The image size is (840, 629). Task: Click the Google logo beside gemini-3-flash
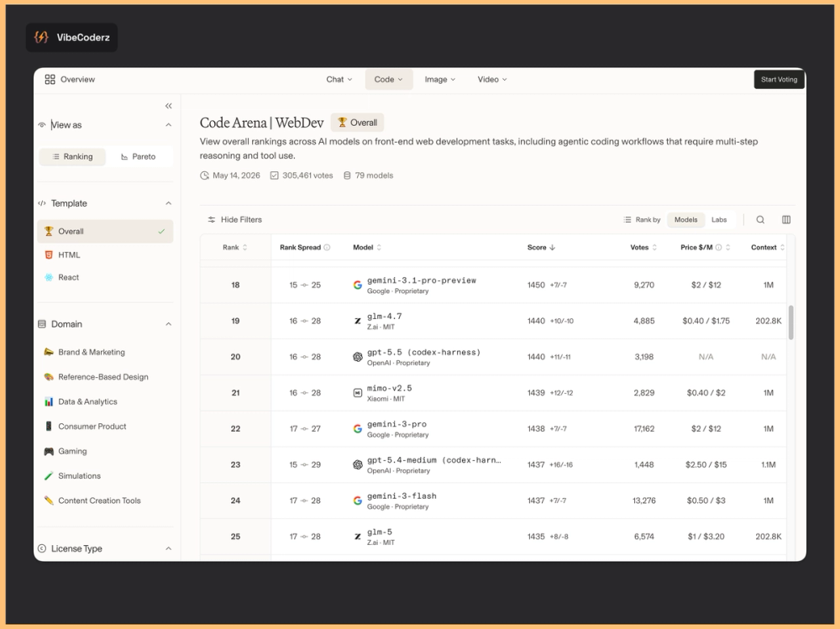click(357, 501)
